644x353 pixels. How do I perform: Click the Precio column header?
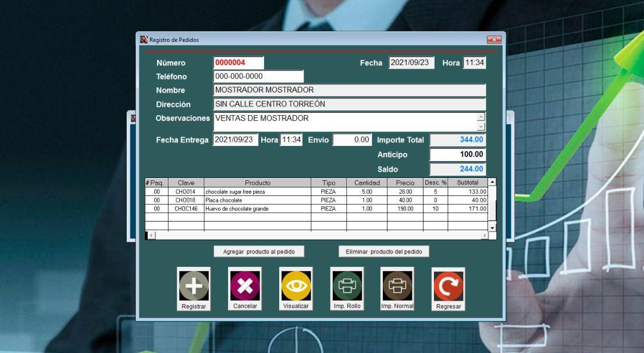click(x=405, y=183)
